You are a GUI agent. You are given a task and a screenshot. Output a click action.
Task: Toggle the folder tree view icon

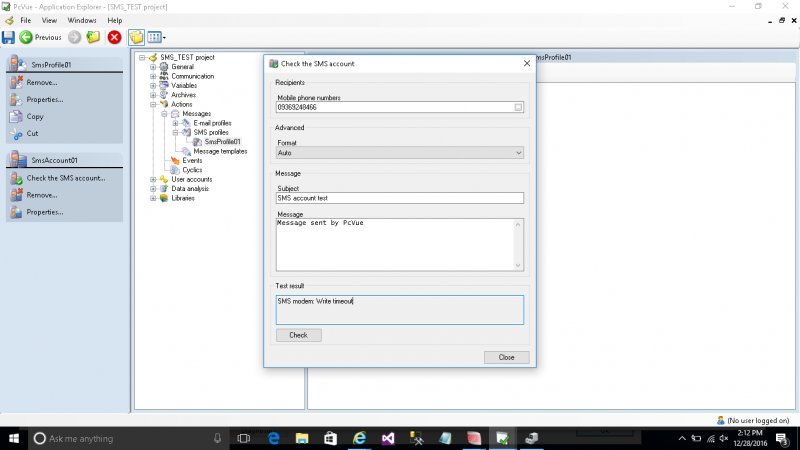tap(136, 37)
